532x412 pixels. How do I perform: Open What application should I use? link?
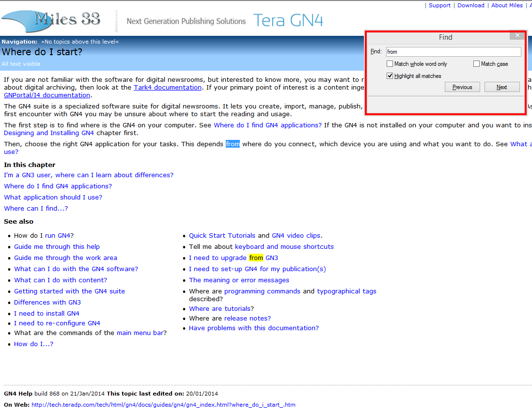pyautogui.click(x=53, y=198)
